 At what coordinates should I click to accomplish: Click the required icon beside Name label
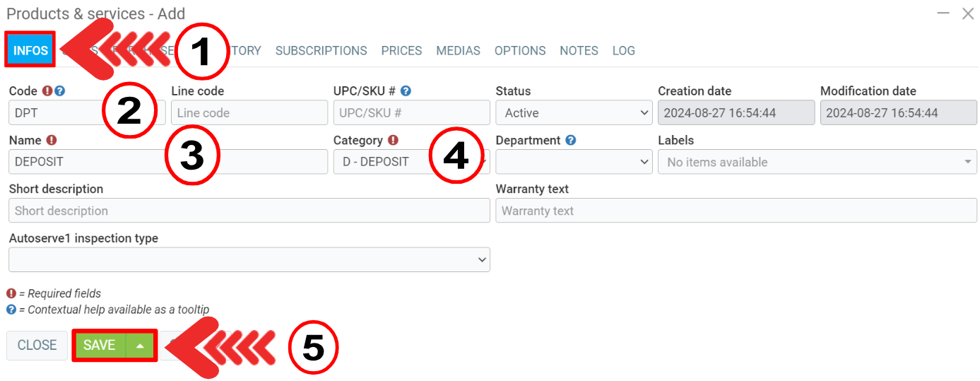52,141
